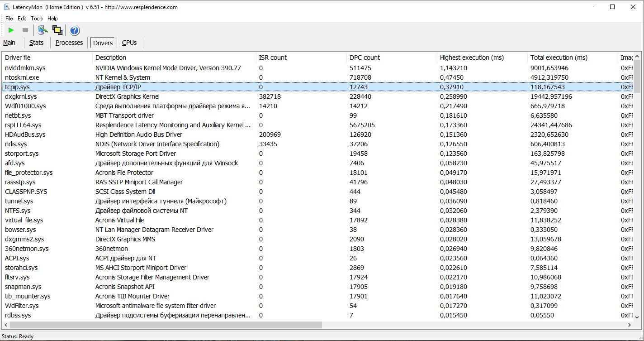644x341 pixels.
Task: Open the File menu
Action: 9,19
